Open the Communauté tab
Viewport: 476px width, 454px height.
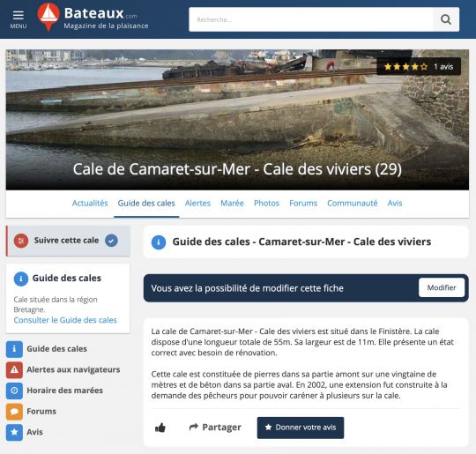352,203
